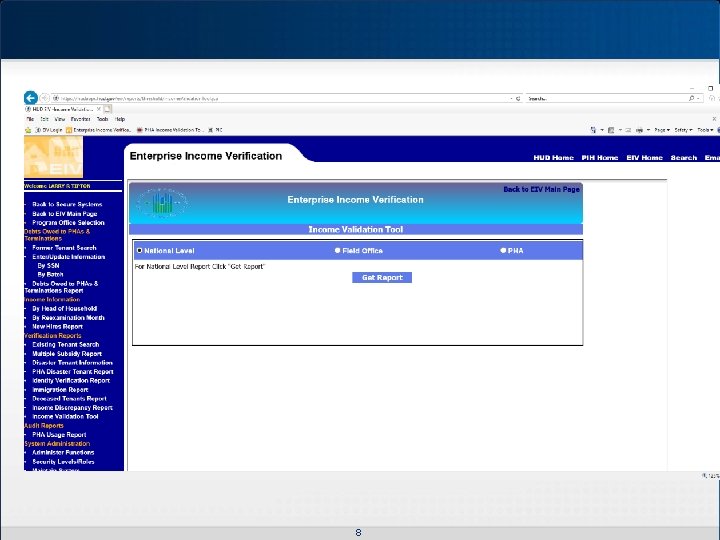The height and width of the screenshot is (540, 720).
Task: Expand the home icon dropdown arrow
Action: point(602,130)
